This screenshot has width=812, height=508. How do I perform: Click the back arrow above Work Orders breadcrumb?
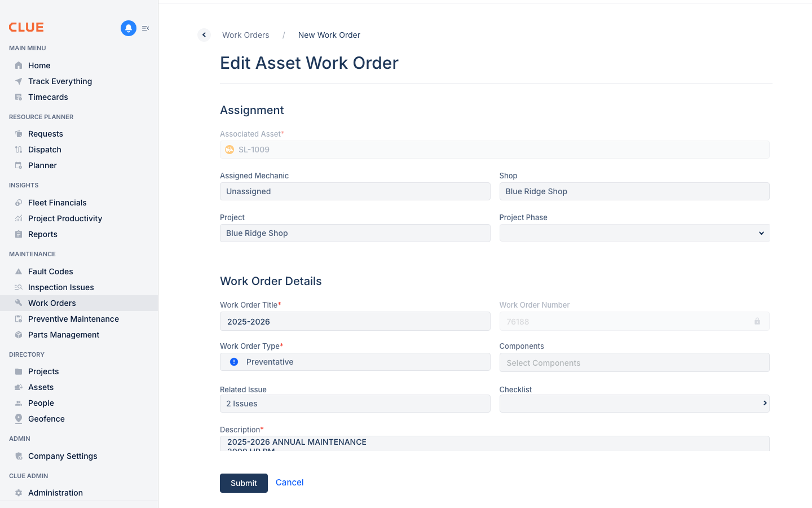(204, 34)
